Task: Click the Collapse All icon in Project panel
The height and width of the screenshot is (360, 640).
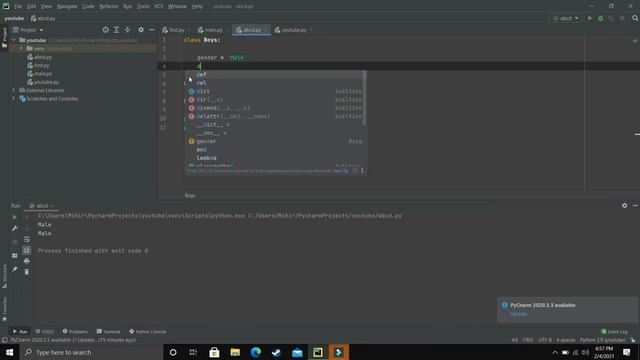Action: pos(127,30)
